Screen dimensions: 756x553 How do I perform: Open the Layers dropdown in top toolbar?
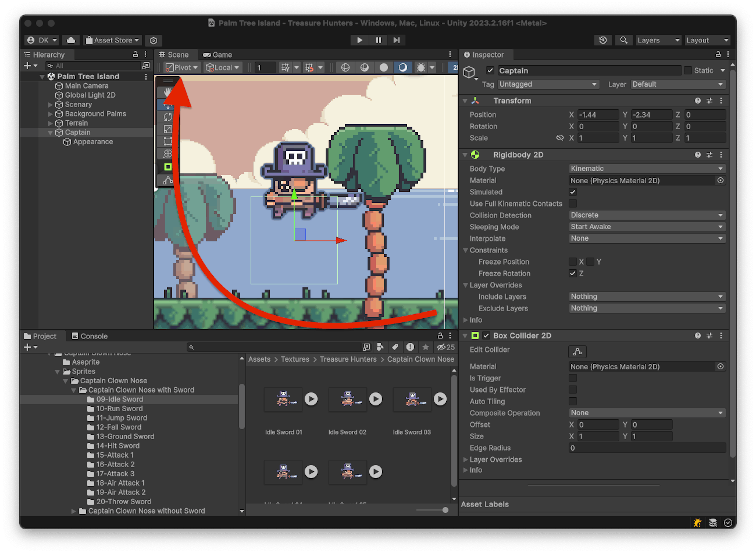point(658,40)
